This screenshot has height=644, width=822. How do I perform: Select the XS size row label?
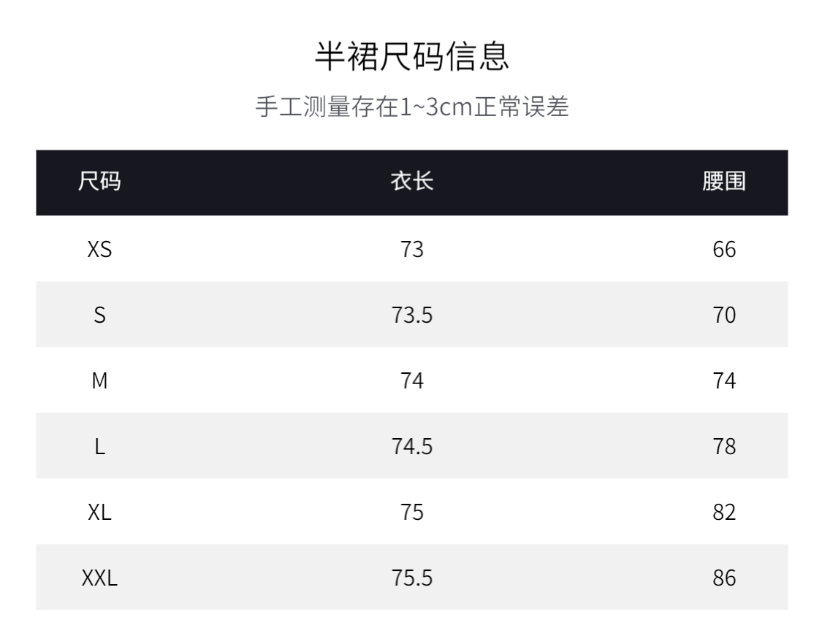(99, 250)
